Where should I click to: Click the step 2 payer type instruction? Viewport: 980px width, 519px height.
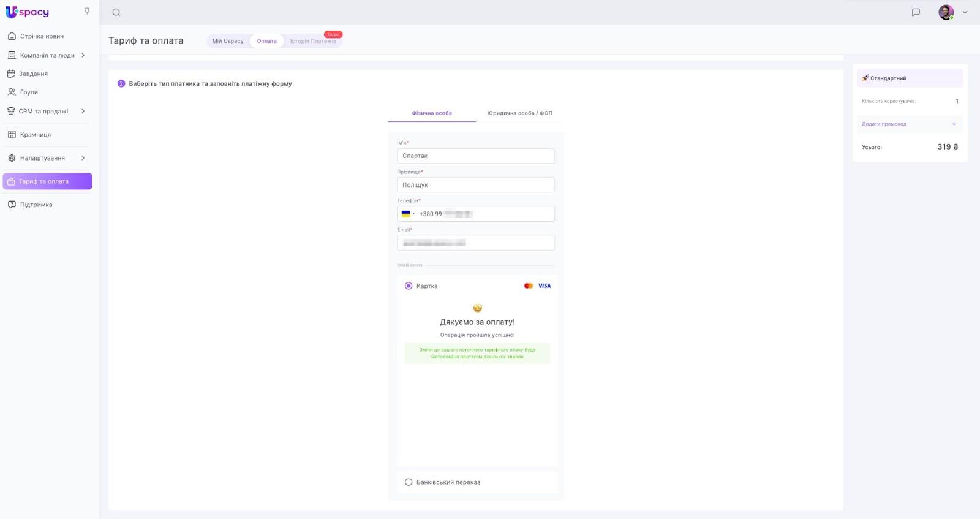210,84
